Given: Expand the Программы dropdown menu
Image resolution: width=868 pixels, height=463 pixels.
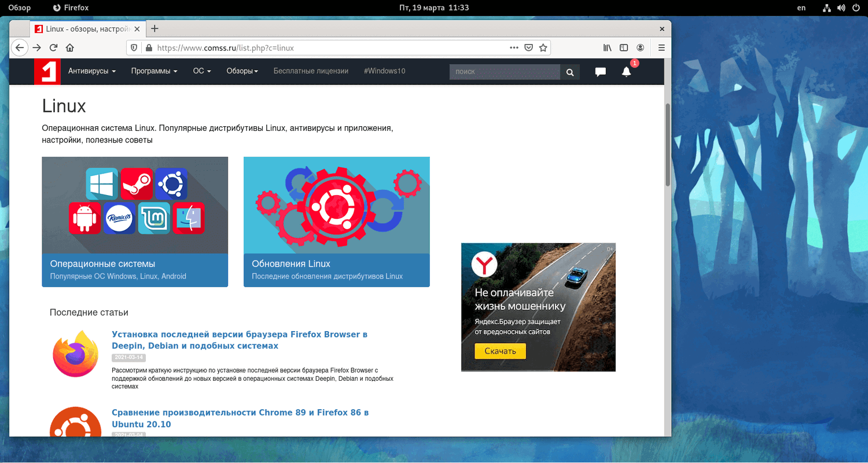Looking at the screenshot, I should (x=154, y=71).
